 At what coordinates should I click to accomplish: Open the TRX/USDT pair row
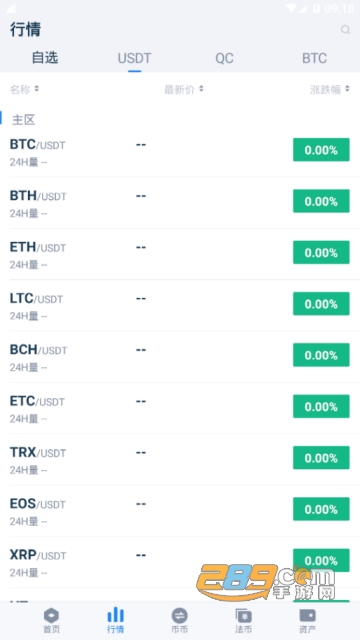(180, 459)
